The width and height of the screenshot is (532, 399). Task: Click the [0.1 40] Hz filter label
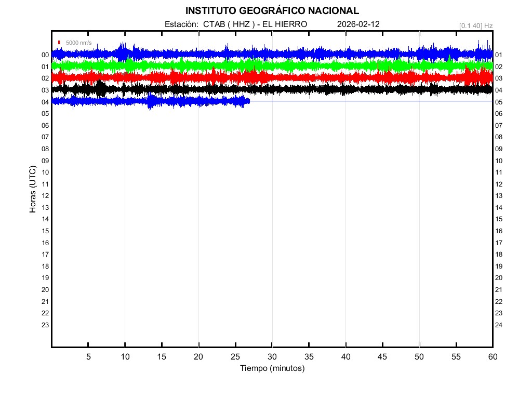pos(476,25)
